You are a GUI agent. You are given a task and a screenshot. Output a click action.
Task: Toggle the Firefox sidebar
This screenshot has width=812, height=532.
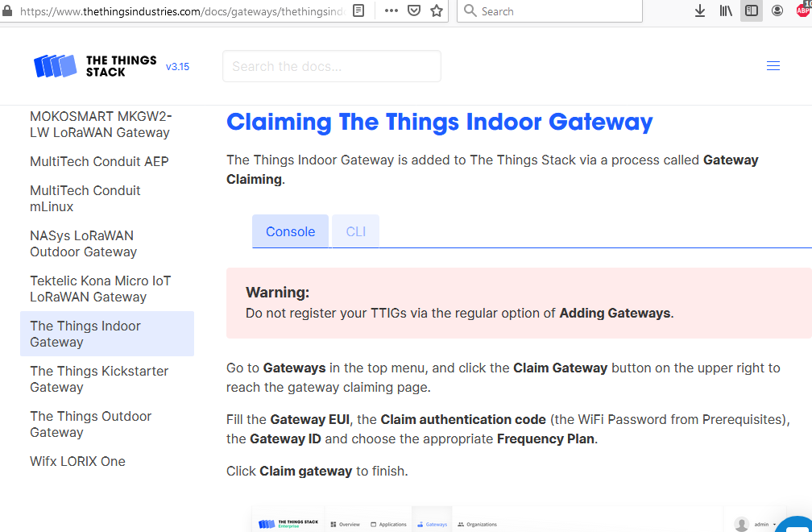[751, 11]
